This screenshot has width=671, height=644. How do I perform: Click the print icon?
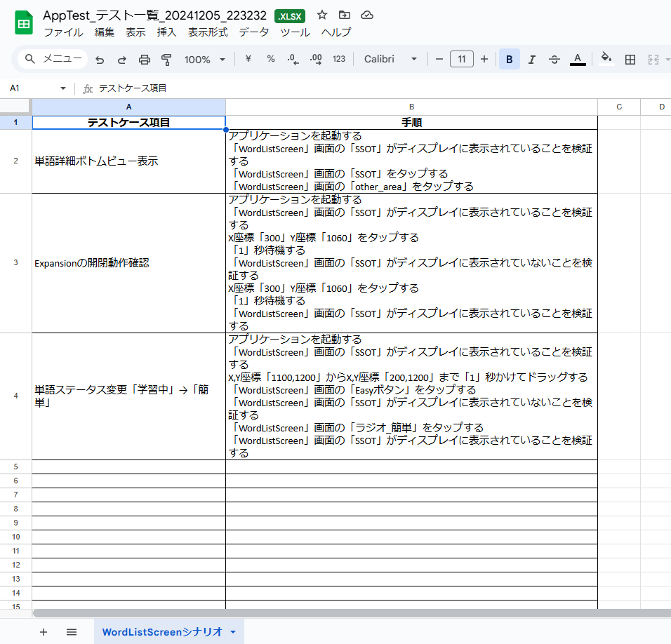click(x=144, y=59)
